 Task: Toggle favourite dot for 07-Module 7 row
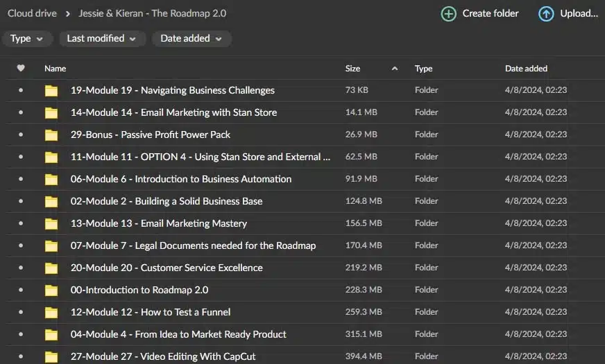pyautogui.click(x=21, y=245)
